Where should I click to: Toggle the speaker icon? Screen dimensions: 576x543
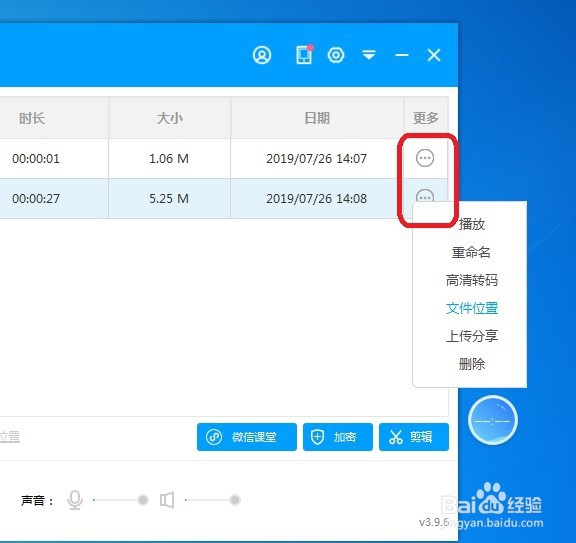point(167,500)
